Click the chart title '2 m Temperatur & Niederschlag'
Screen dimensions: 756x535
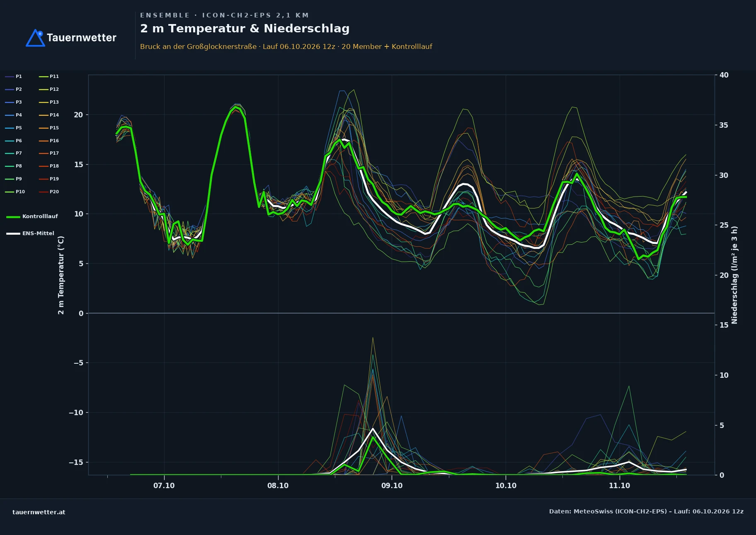(245, 29)
